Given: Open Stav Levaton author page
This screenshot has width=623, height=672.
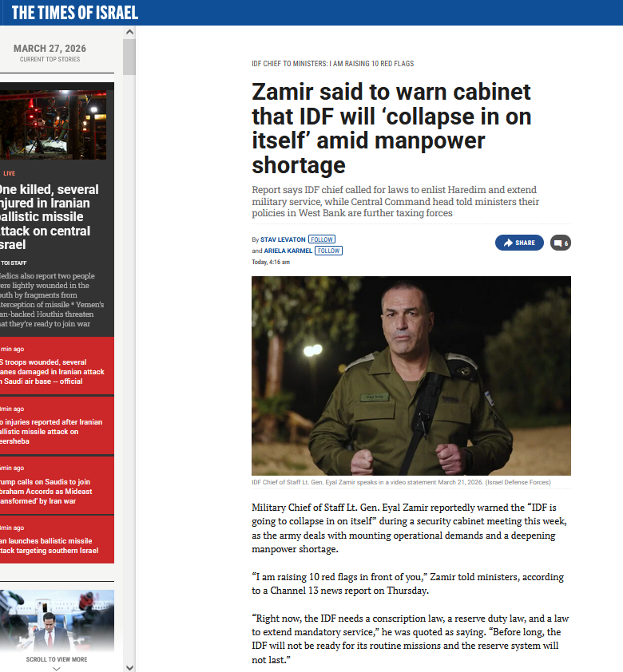Looking at the screenshot, I should click(283, 239).
